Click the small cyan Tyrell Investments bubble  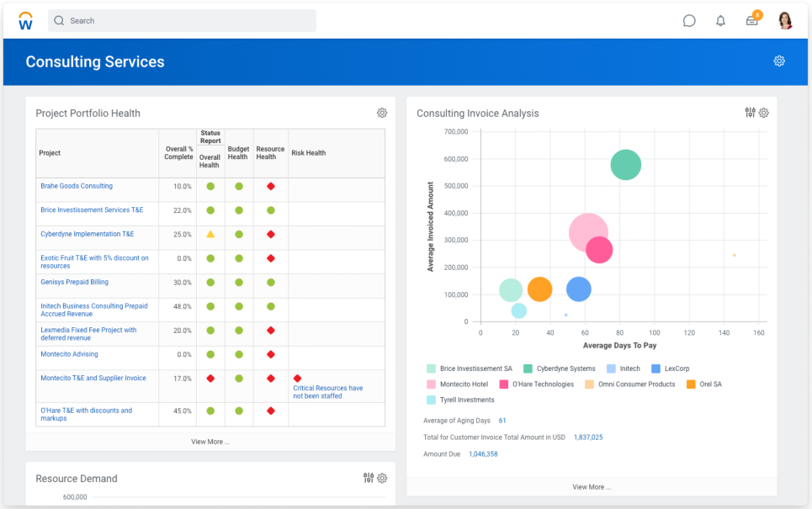tap(519, 310)
